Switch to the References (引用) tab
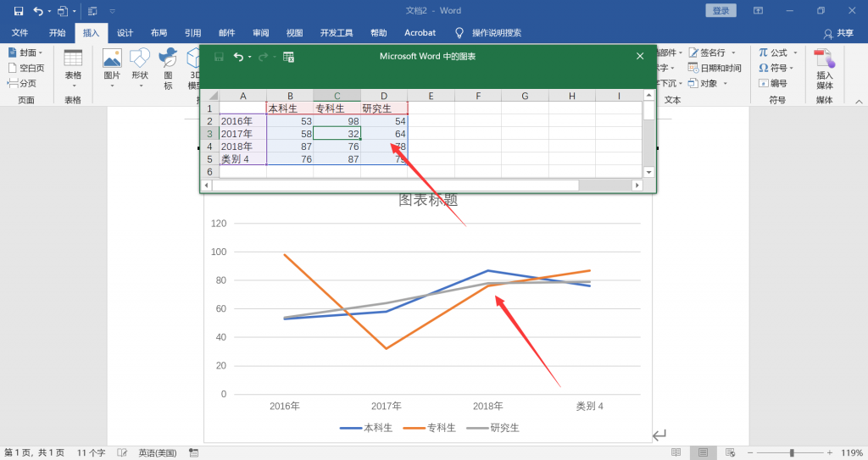Viewport: 868px width, 460px height. (192, 33)
